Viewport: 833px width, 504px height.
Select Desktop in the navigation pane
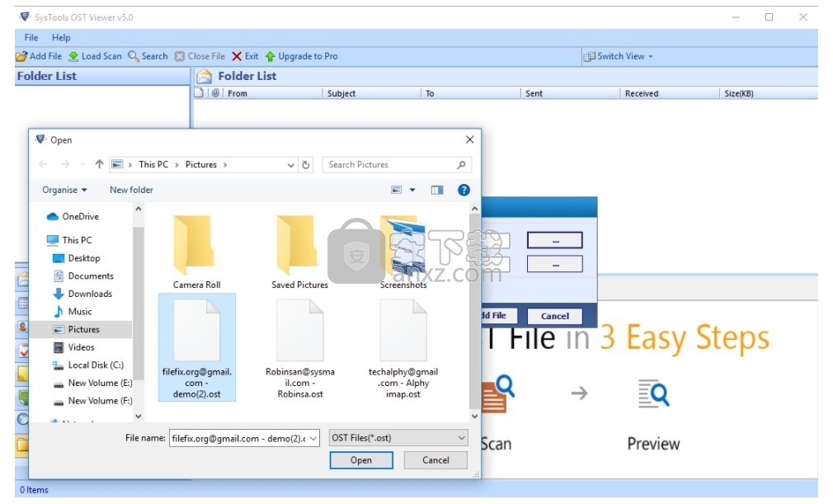pyautogui.click(x=77, y=258)
